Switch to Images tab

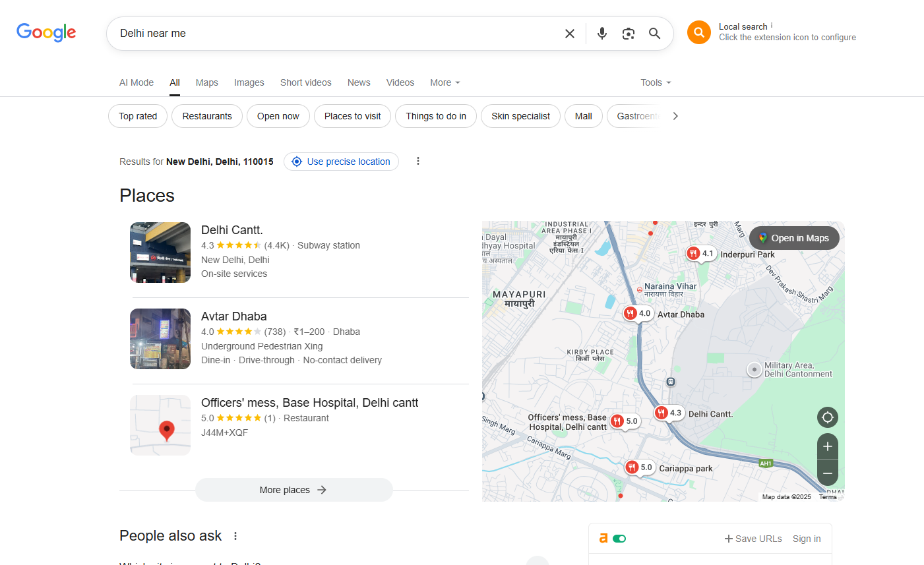tap(249, 82)
